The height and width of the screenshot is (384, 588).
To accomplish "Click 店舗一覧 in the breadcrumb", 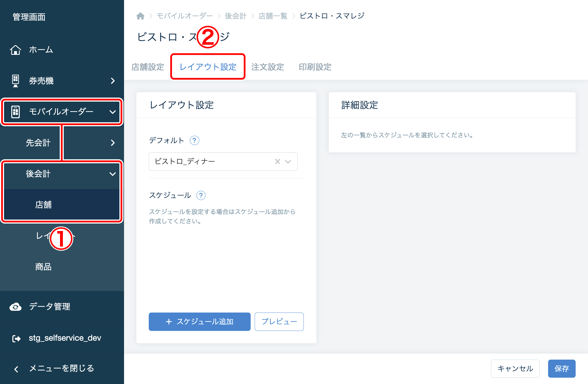I will coord(273,16).
